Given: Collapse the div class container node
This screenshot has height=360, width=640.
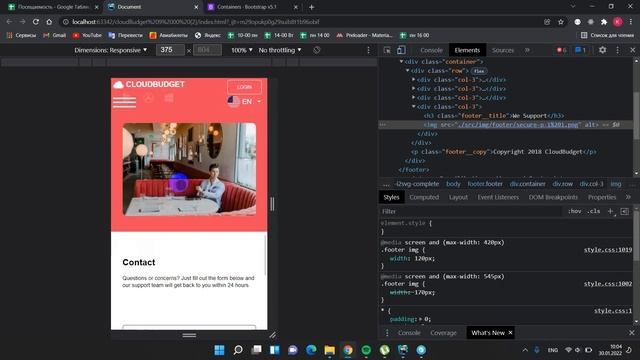Looking at the screenshot, I should click(401, 62).
